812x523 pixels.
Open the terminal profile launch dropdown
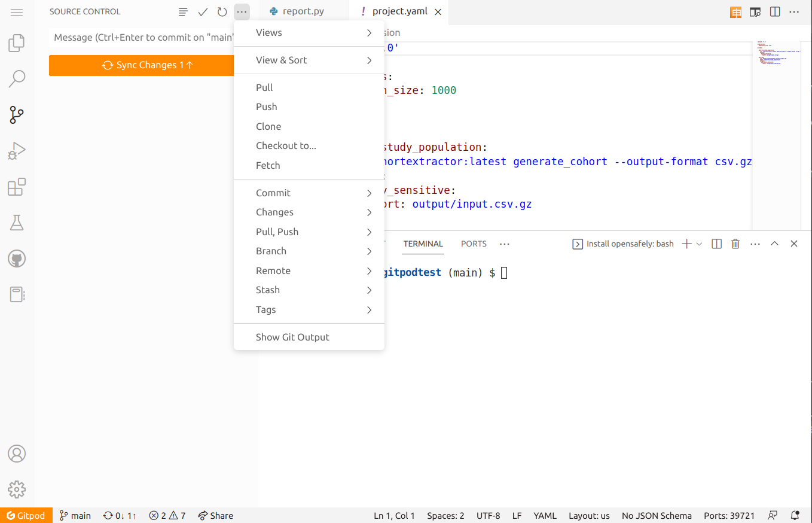[x=699, y=244]
